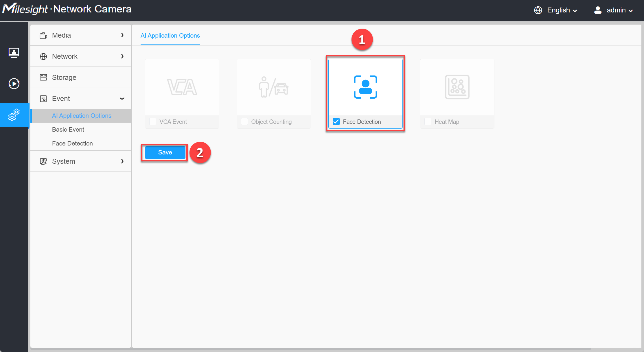Click the Network globe icon
This screenshot has width=644, height=352.
click(x=43, y=56)
